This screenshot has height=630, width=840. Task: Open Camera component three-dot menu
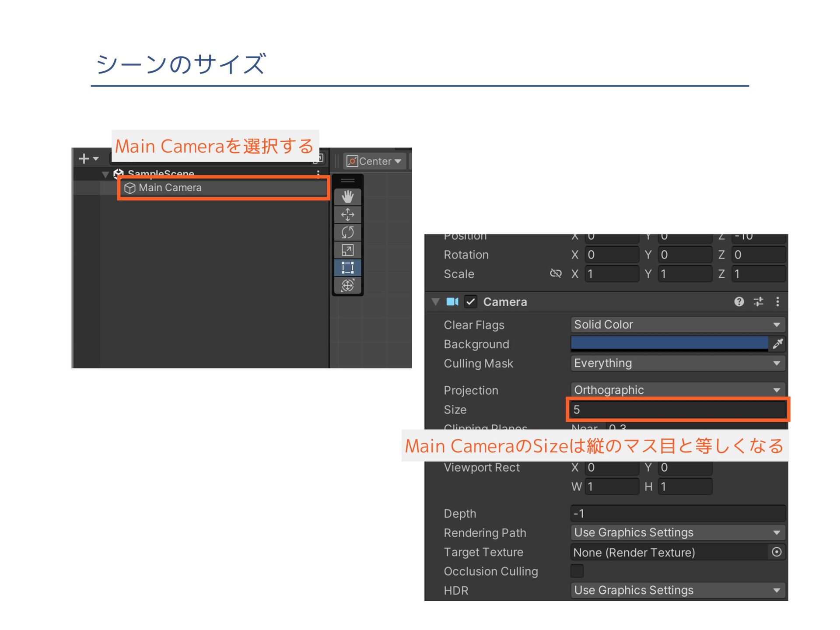point(777,301)
